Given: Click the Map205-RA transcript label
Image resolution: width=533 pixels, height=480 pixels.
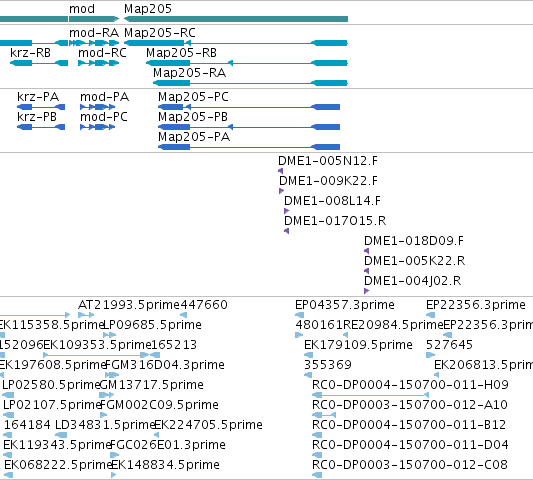Looking at the screenshot, I should (189, 73).
